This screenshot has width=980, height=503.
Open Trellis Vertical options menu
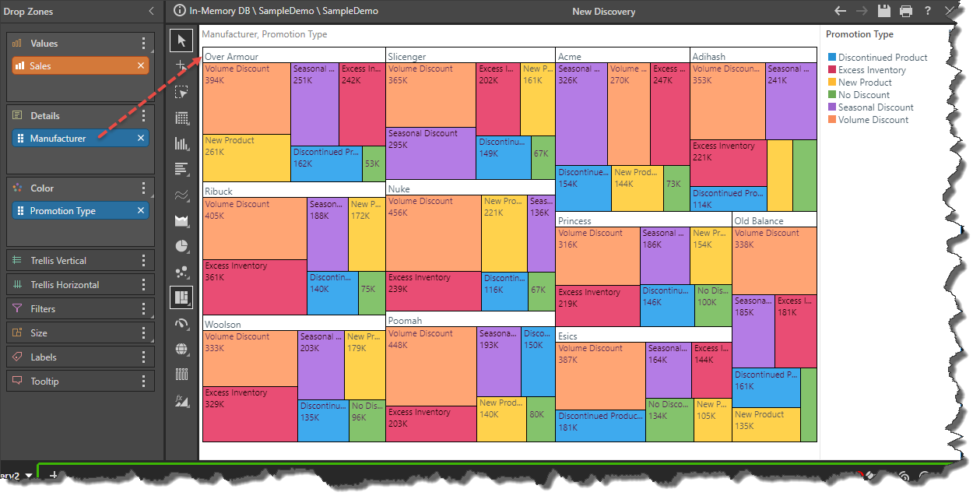click(143, 261)
